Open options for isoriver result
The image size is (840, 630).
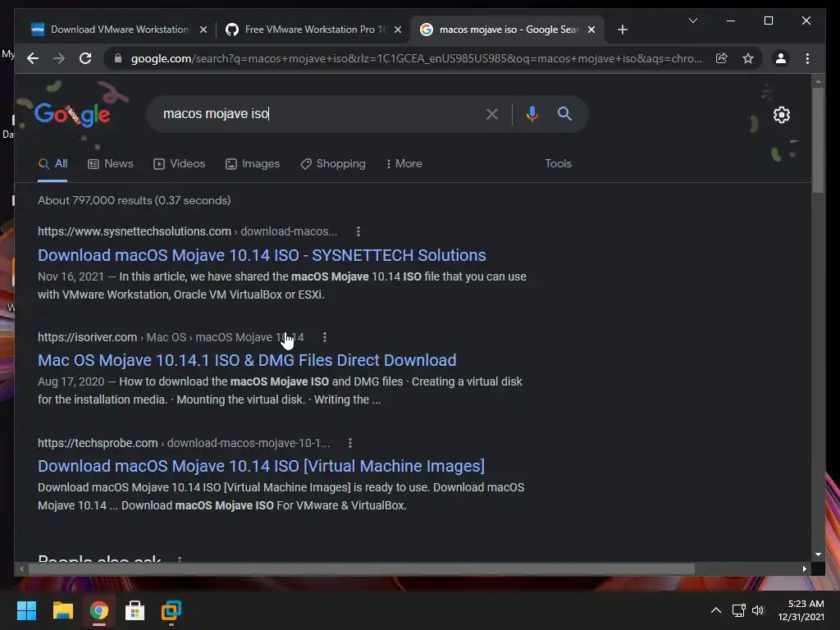[x=325, y=337]
